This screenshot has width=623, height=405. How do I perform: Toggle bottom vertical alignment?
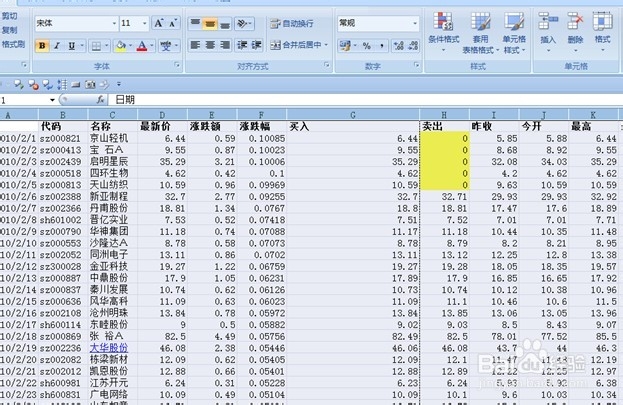(224, 24)
